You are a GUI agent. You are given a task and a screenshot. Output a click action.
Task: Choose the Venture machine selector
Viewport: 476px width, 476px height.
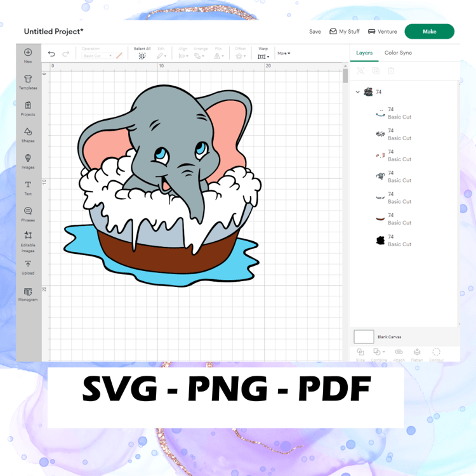coord(383,32)
